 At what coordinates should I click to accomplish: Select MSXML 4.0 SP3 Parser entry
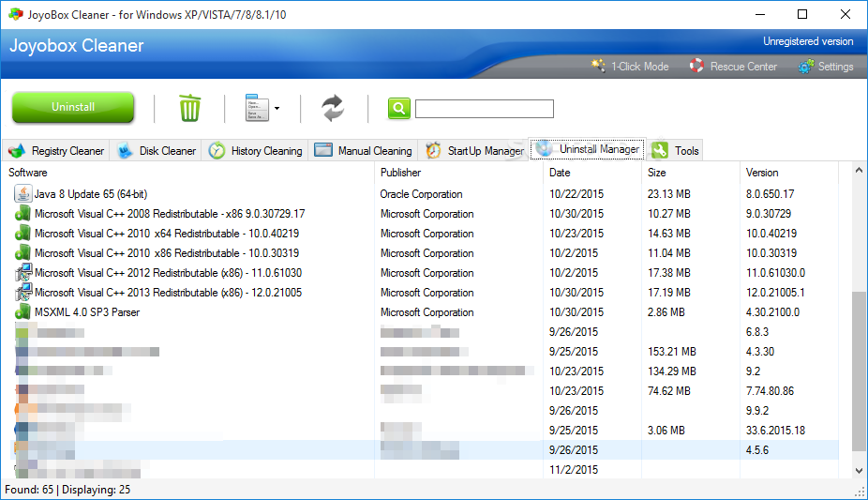[x=87, y=312]
